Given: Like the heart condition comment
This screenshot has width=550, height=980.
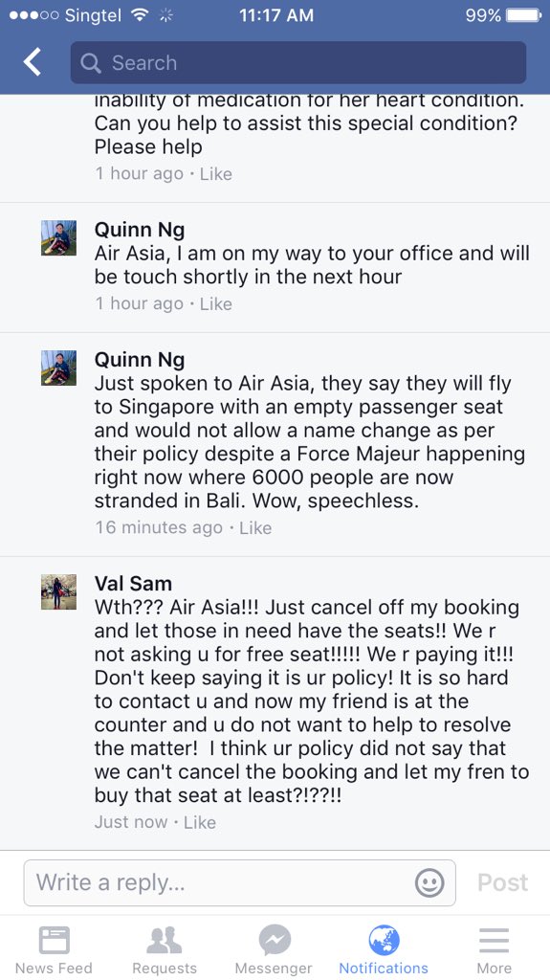Looking at the screenshot, I should pos(215,174).
